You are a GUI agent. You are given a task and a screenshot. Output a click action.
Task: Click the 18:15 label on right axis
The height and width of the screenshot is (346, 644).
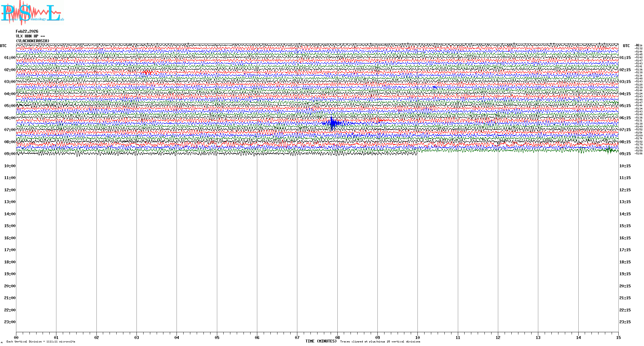coord(625,262)
